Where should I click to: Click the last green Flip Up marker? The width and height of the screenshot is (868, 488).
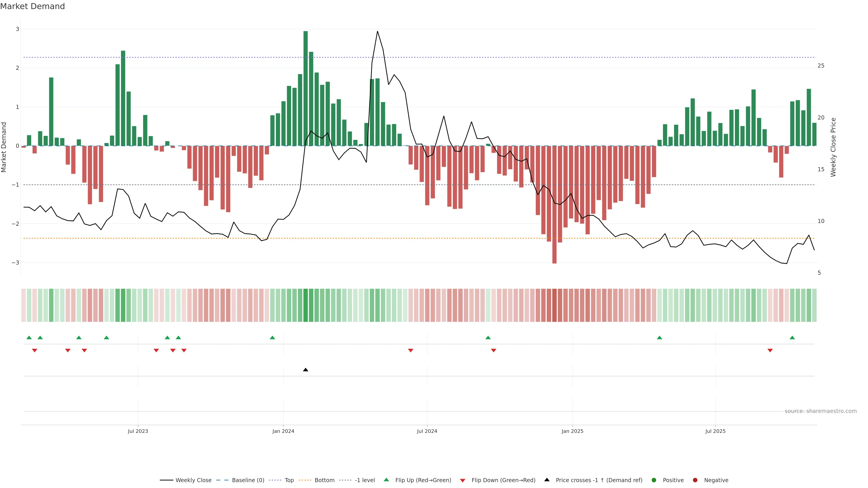792,338
